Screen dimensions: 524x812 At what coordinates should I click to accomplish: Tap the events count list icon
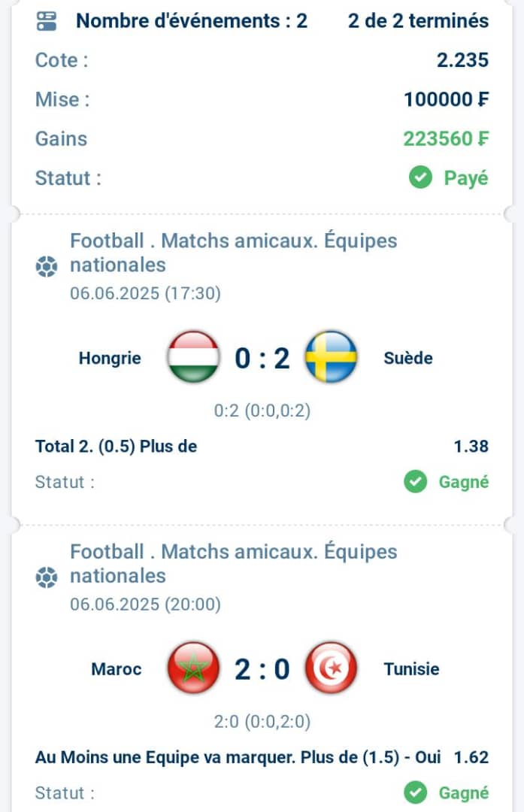47,21
